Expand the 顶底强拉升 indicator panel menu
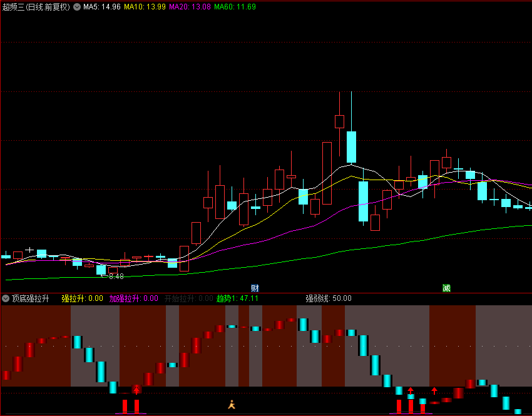 (x=6, y=298)
